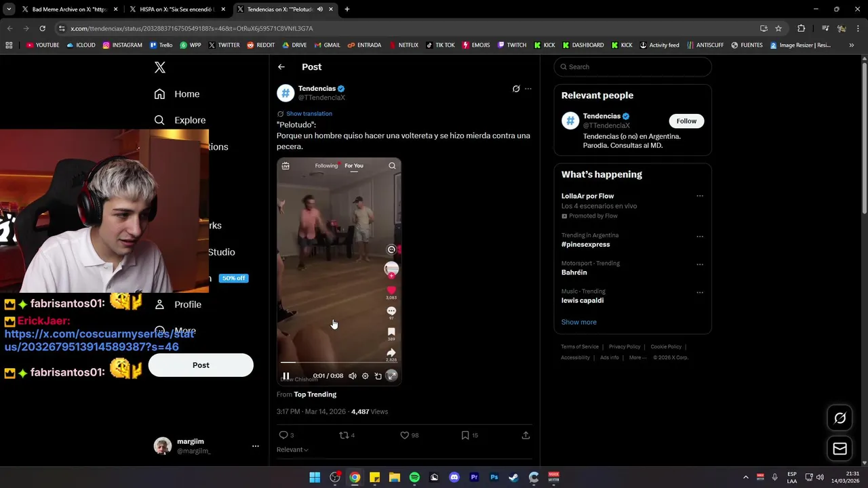Open LollaAr por Flow options menu
The height and width of the screenshot is (488, 868).
click(x=700, y=197)
